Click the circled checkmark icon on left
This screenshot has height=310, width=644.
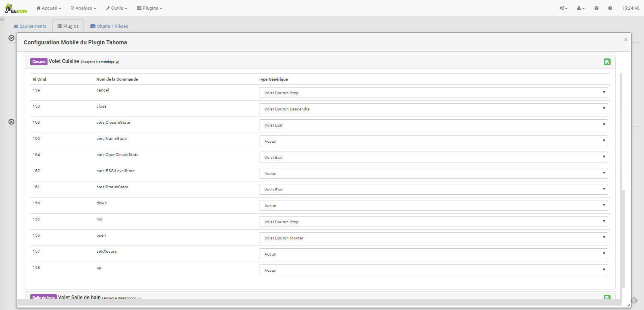tap(11, 38)
